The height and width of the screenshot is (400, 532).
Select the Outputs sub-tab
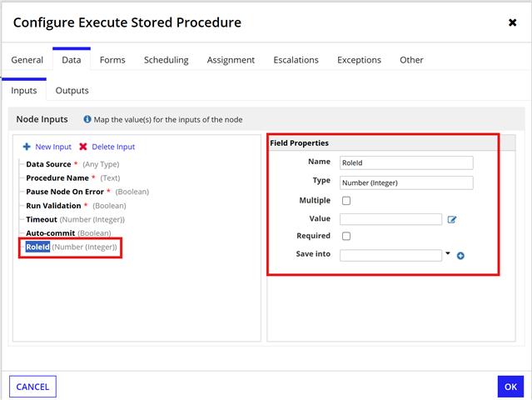tap(72, 90)
